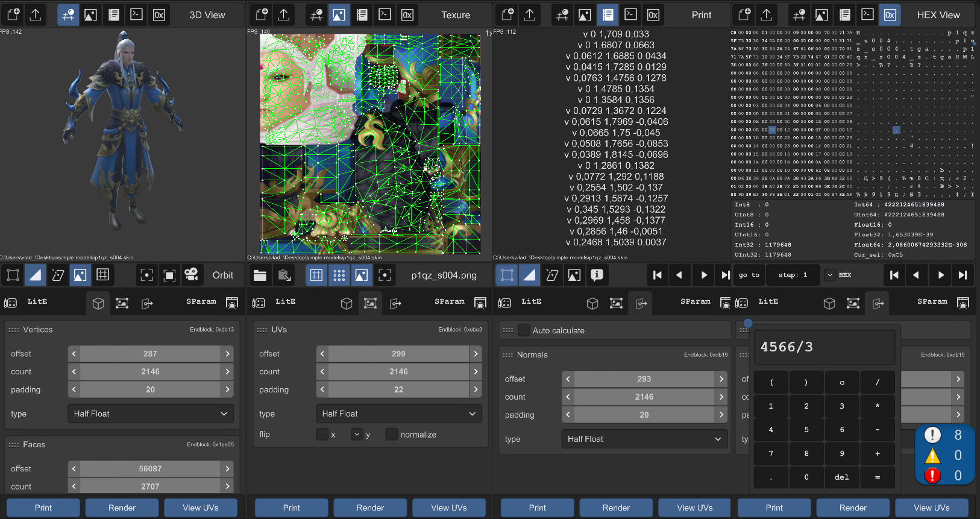Toggle texture display in 3D View toolbar
The image size is (980, 519).
click(x=80, y=275)
